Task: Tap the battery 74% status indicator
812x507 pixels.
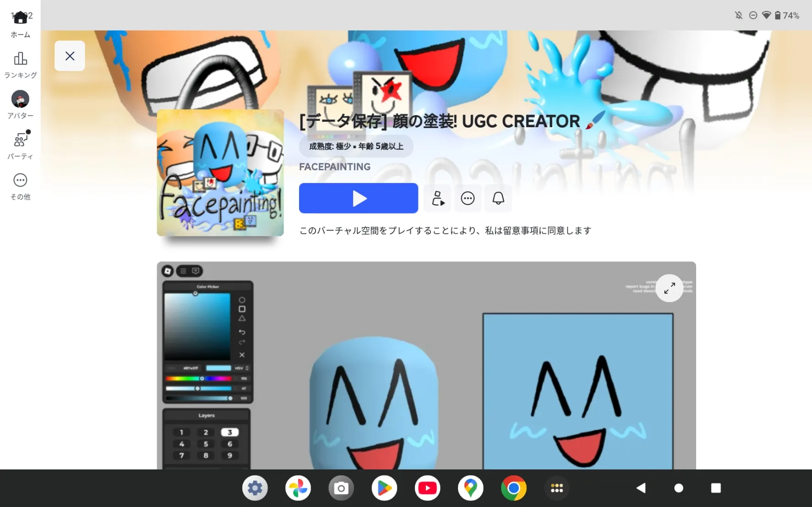Action: coord(787,16)
